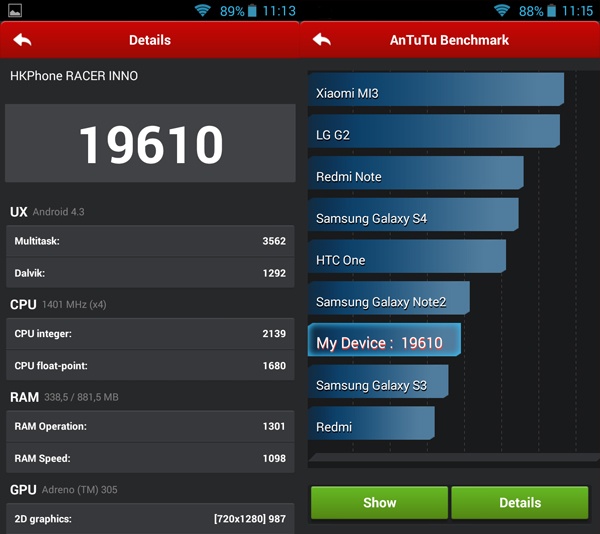Viewport: 600px width, 534px height.
Task: Tap the RAM Operation: 1301 row
Action: click(150, 426)
